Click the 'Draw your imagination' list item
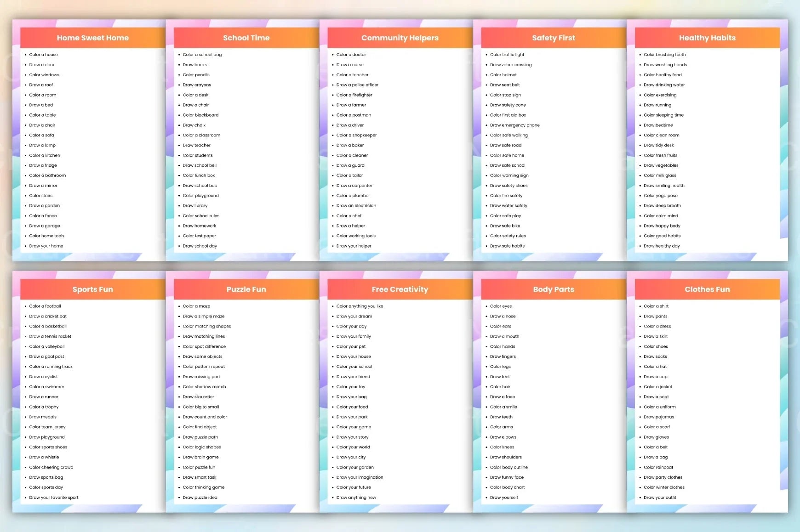Viewport: 800px width, 532px height. (x=360, y=478)
